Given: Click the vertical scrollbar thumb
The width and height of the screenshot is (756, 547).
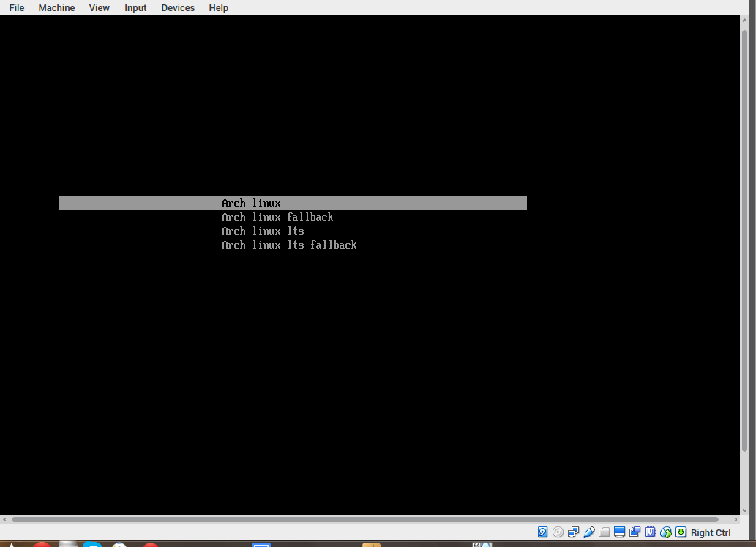Looking at the screenshot, I should 744,241.
